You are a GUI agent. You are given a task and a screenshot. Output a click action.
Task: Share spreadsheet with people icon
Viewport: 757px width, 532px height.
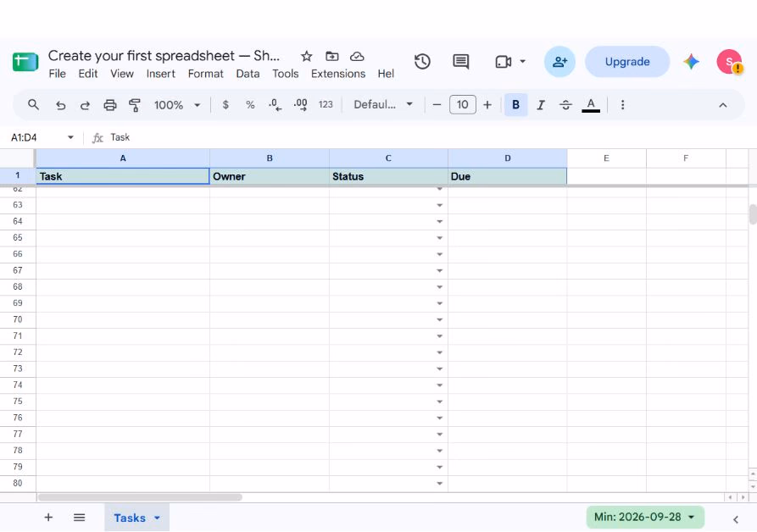point(559,62)
